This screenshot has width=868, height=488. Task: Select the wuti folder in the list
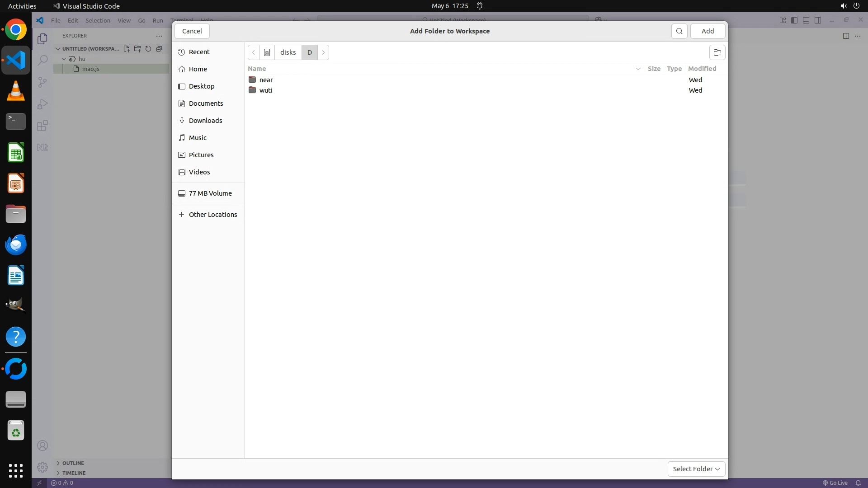click(x=266, y=90)
